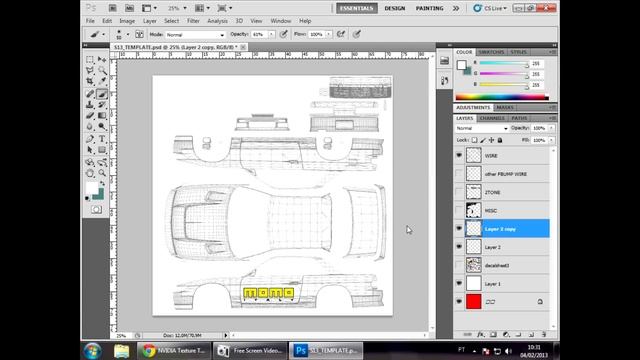Select the Horizontal Type tool
Screen dimensions: 640x360
coord(102,139)
